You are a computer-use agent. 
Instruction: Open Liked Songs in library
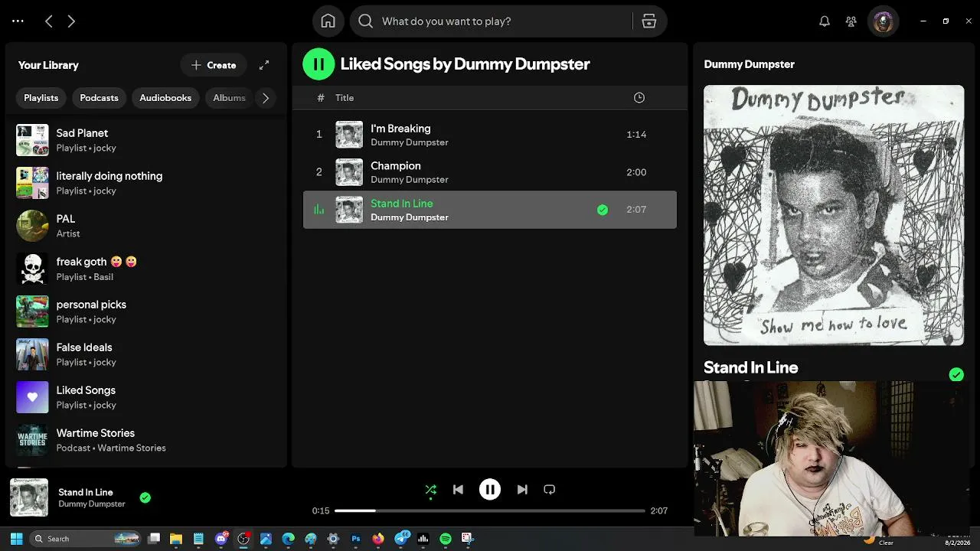tap(146, 397)
